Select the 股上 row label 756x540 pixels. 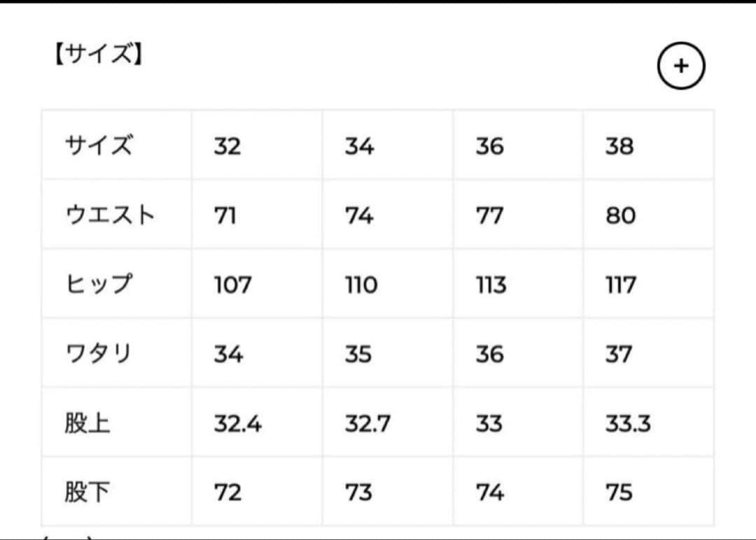[87, 423]
